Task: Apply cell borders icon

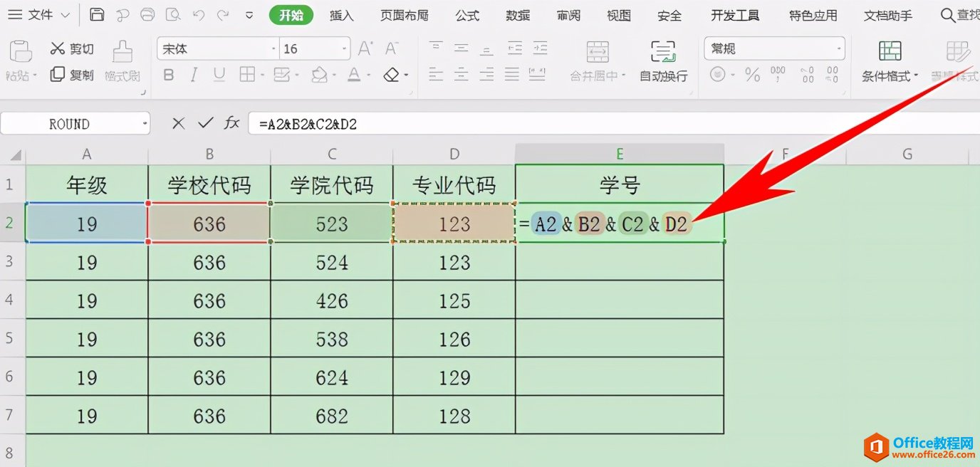Action: tap(247, 75)
